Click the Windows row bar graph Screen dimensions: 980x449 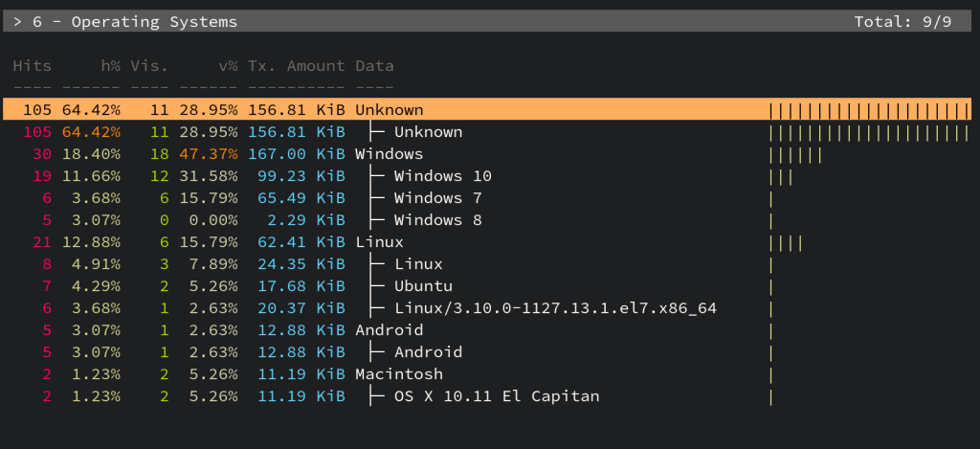point(795,154)
